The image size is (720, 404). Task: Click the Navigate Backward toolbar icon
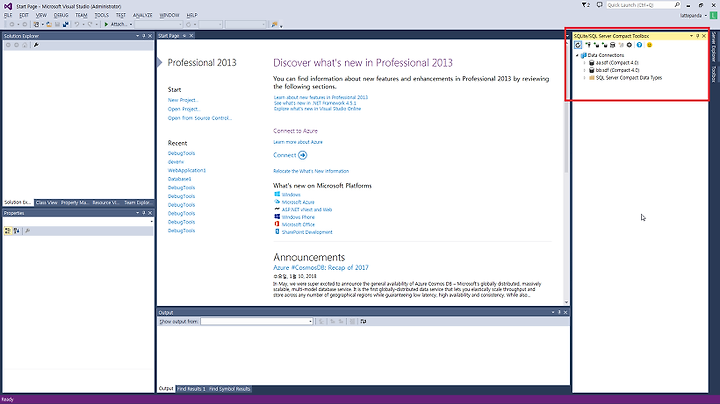click(12, 24)
